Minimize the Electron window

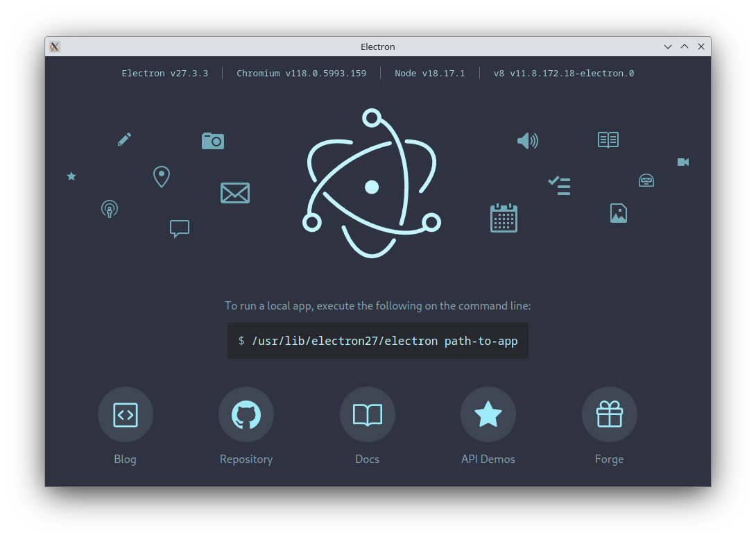click(x=668, y=47)
